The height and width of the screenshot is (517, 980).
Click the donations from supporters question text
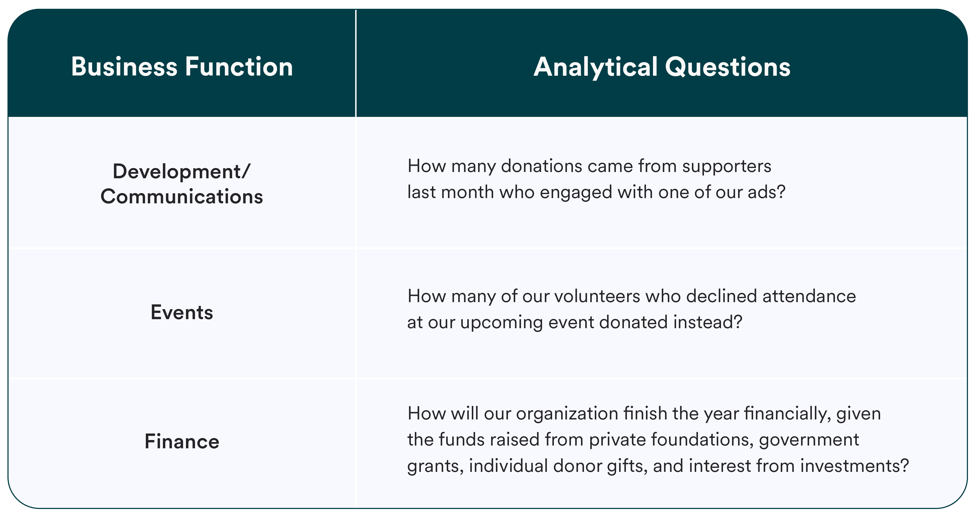(x=596, y=179)
